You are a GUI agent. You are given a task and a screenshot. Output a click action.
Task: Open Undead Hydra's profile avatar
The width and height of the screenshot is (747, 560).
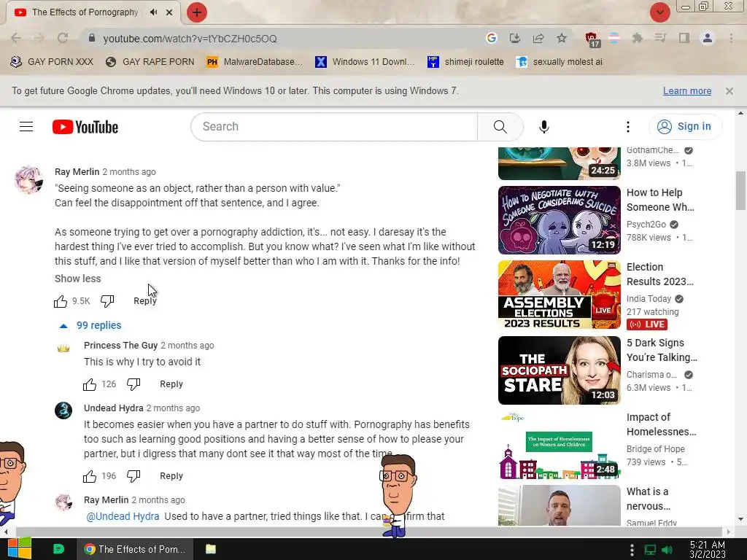point(63,411)
